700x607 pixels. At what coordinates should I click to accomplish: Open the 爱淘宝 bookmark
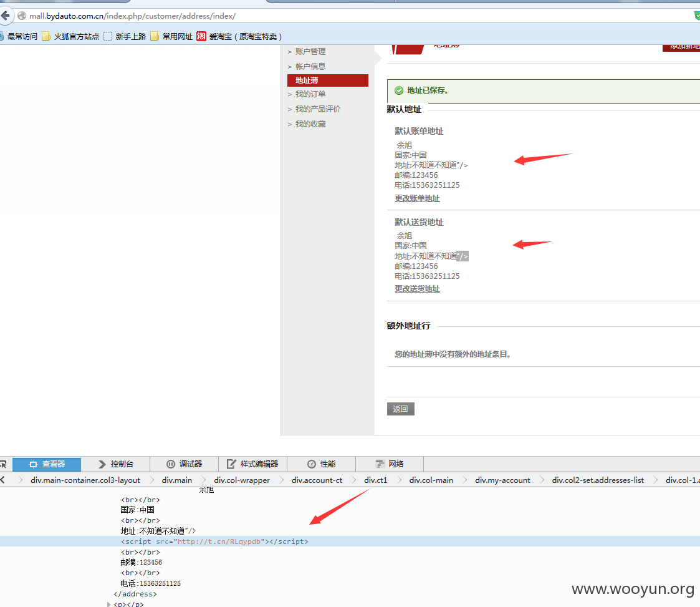(239, 37)
